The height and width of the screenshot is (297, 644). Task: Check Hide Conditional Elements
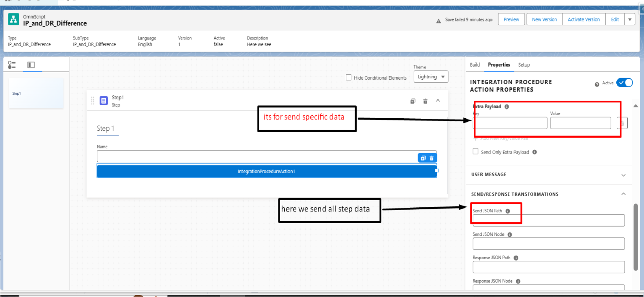(348, 77)
